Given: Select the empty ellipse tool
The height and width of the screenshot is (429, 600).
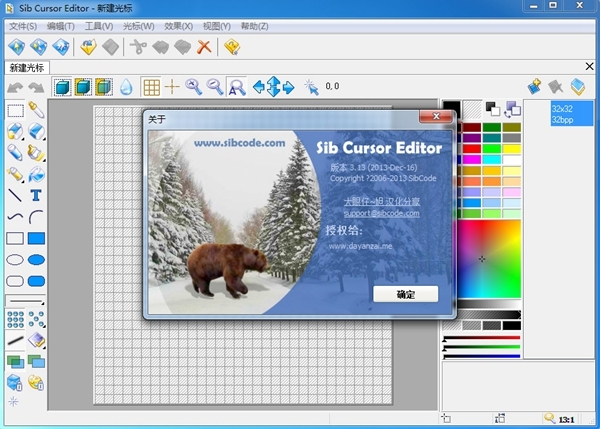Looking at the screenshot, I should [15, 260].
